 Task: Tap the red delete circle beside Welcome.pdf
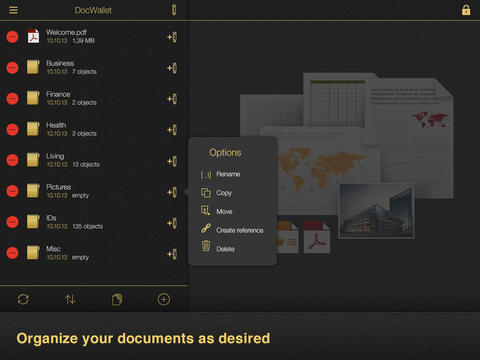coord(13,37)
